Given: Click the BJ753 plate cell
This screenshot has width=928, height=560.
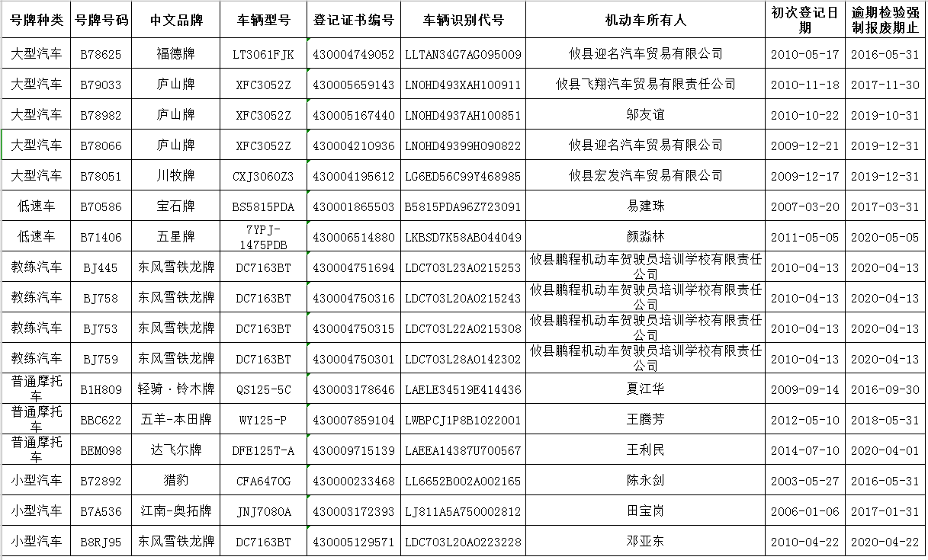Looking at the screenshot, I should pos(101,328).
